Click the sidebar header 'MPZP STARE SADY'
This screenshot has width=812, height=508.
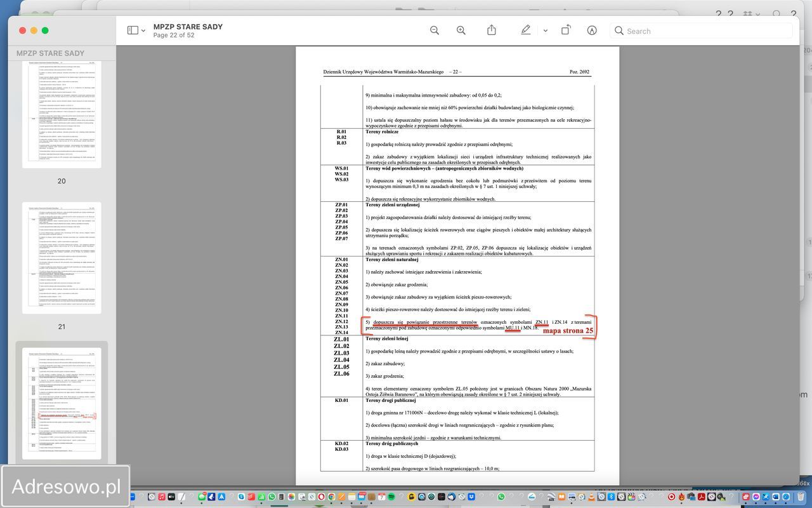(x=50, y=53)
